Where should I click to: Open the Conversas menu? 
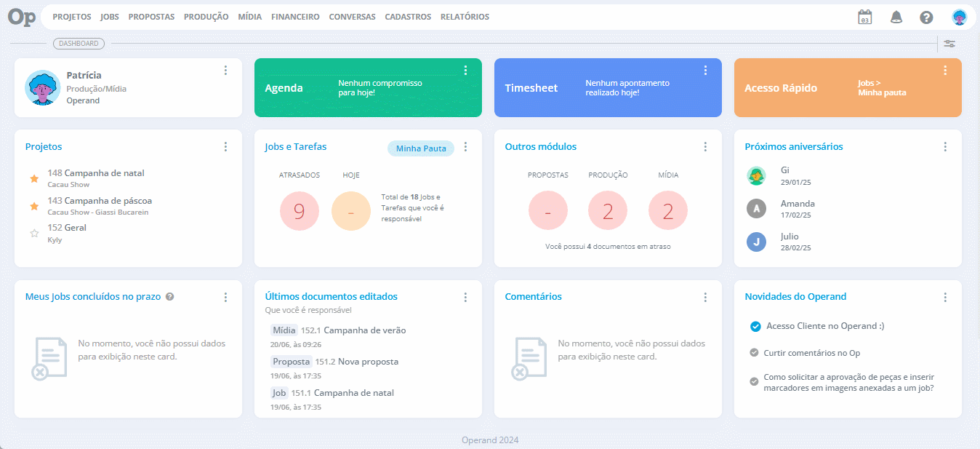point(352,17)
